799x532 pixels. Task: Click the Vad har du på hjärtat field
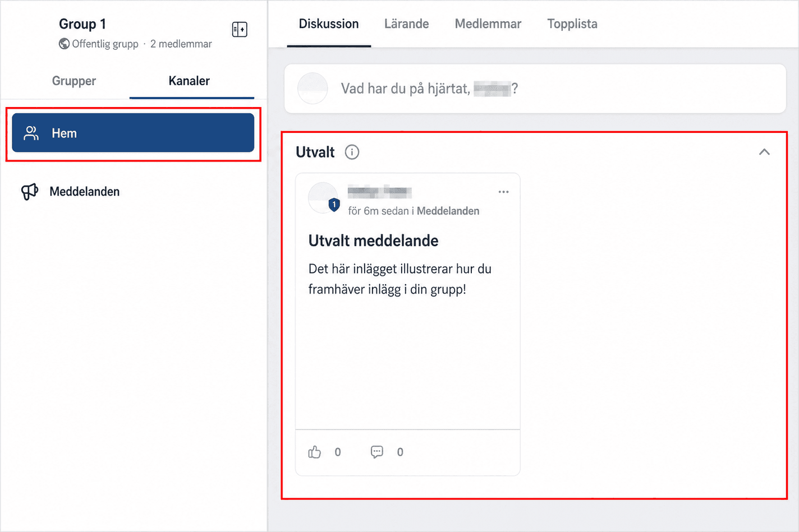(535, 89)
